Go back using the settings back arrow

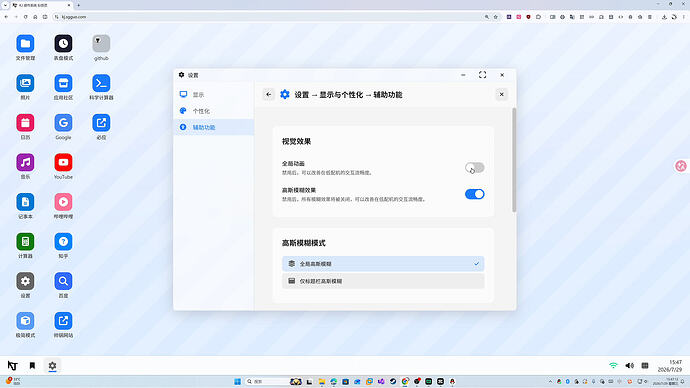tap(268, 95)
